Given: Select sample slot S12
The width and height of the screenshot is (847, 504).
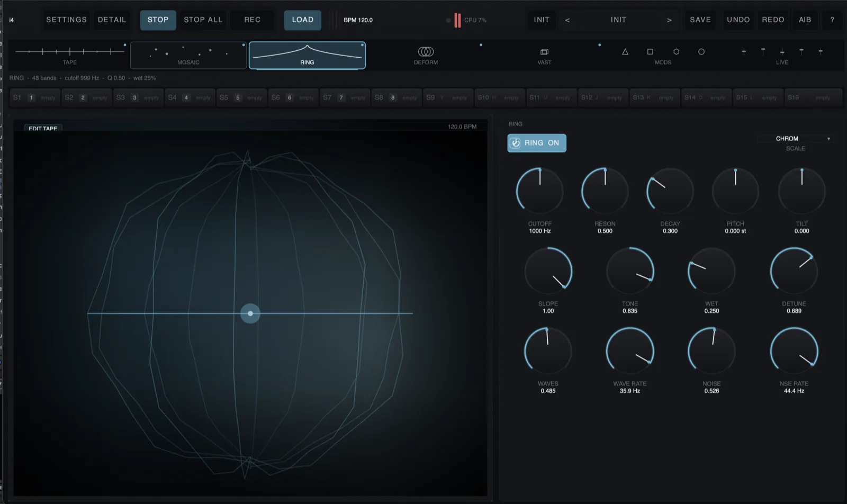Looking at the screenshot, I should [x=603, y=97].
